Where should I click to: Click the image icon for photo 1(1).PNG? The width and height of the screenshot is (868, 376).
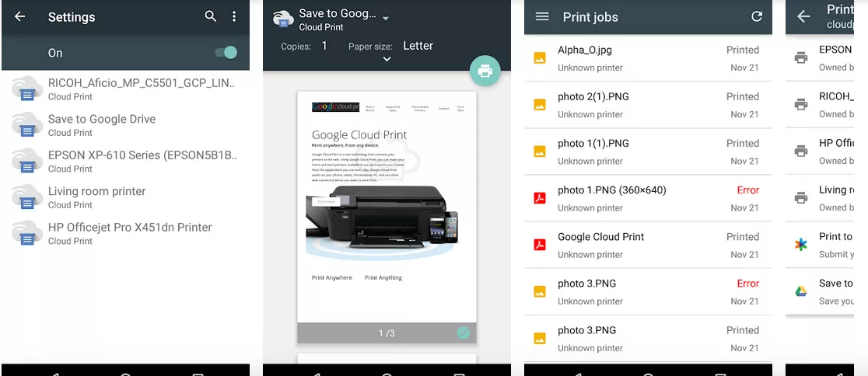[x=540, y=151]
